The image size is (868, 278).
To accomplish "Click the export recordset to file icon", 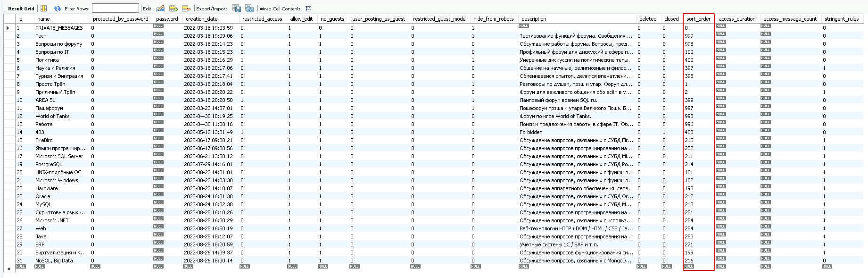I will [237, 8].
